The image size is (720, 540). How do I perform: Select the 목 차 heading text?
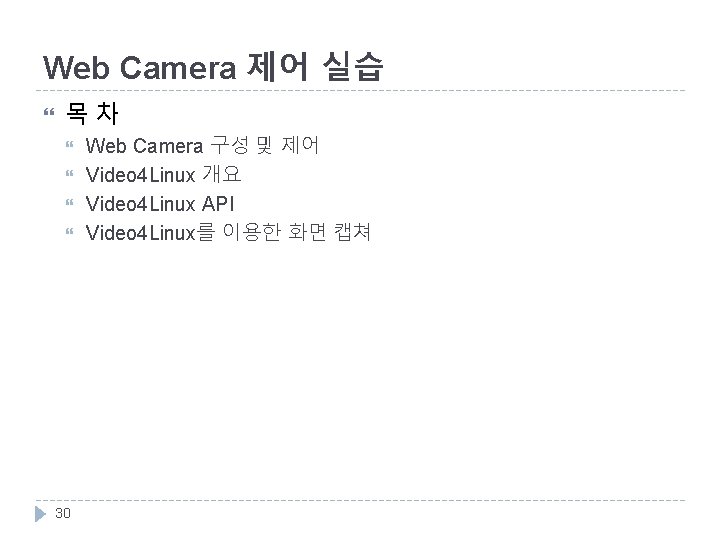[92, 113]
